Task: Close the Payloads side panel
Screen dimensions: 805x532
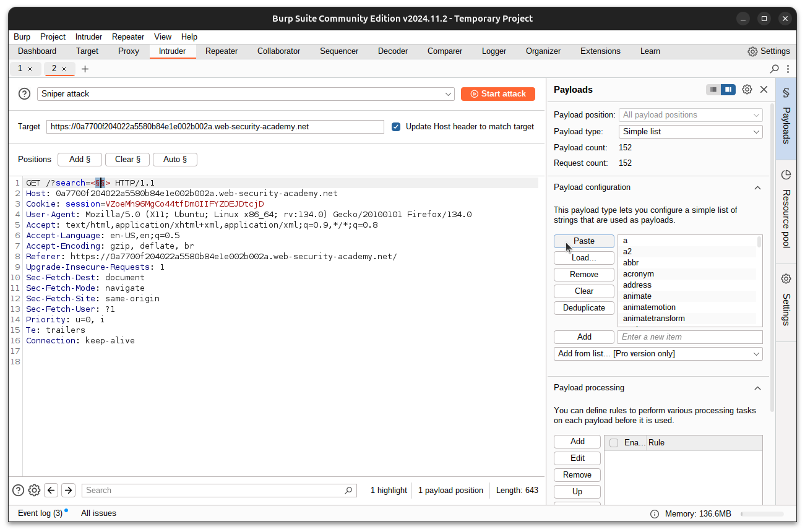Action: click(764, 90)
